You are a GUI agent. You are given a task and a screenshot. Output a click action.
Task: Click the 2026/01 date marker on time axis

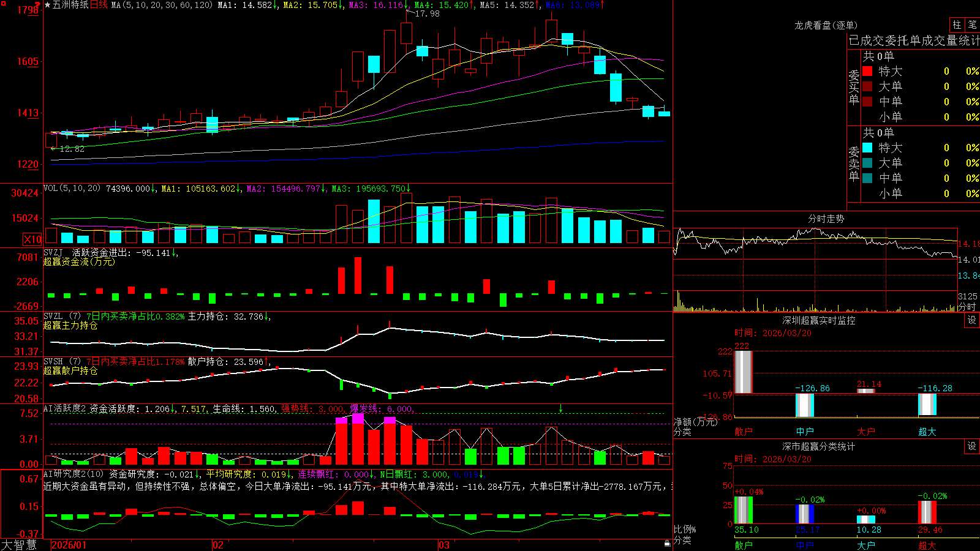pos(69,545)
